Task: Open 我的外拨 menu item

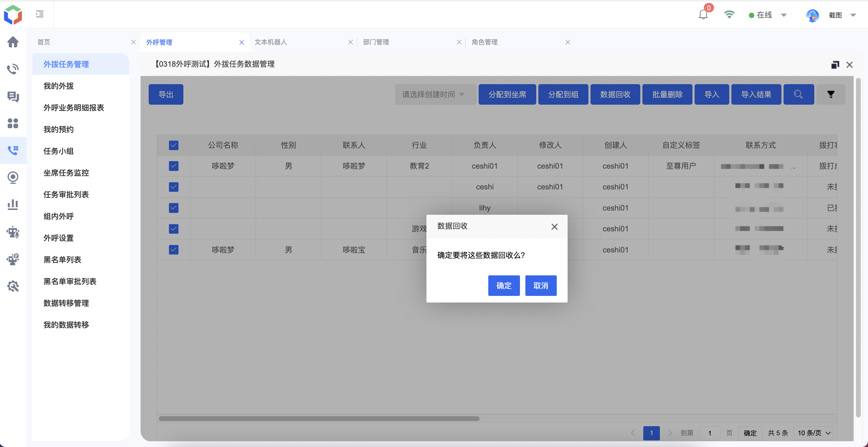Action: point(59,86)
